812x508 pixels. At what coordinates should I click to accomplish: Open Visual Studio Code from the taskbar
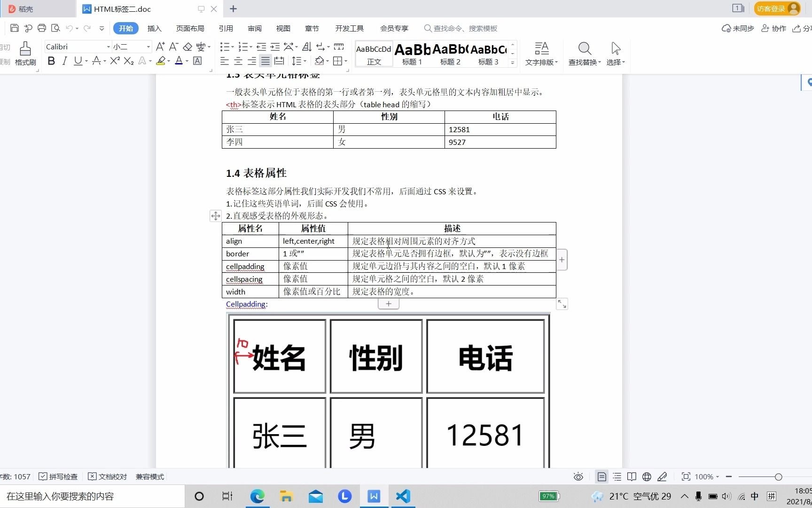[x=403, y=496]
